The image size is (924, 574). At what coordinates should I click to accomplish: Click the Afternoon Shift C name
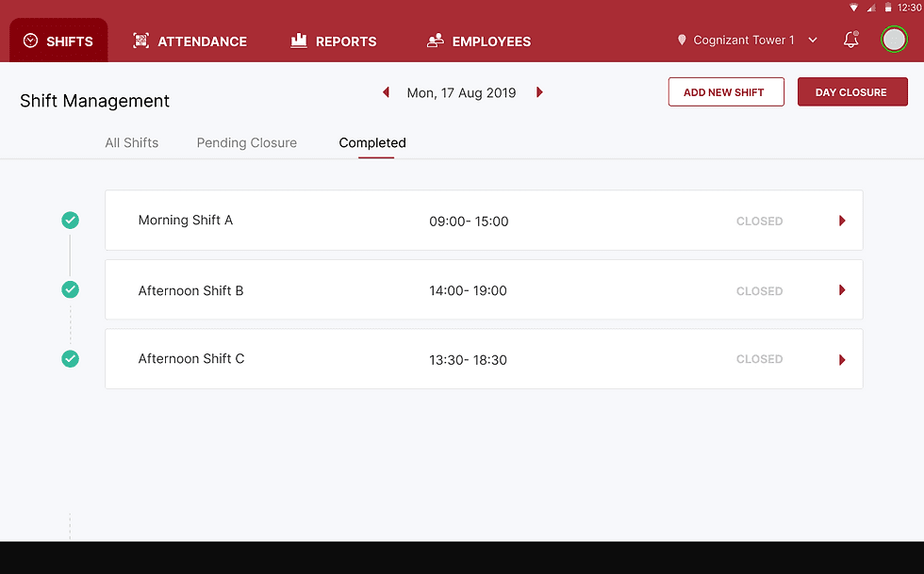point(191,358)
